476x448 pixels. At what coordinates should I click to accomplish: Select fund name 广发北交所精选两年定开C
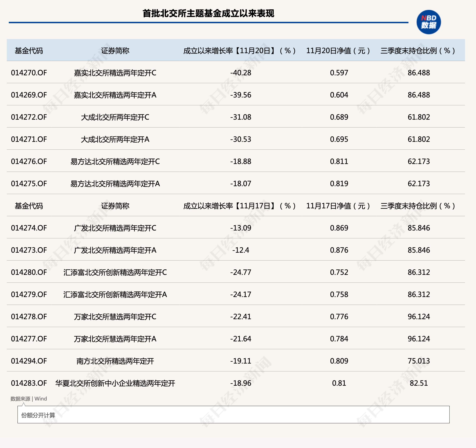115,228
